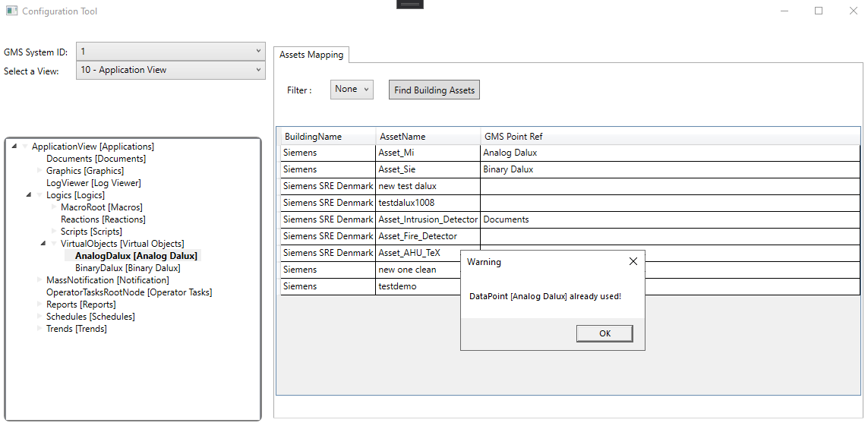Image resolution: width=868 pixels, height=426 pixels.
Task: Expand the Trends tree node arrow
Action: point(39,329)
